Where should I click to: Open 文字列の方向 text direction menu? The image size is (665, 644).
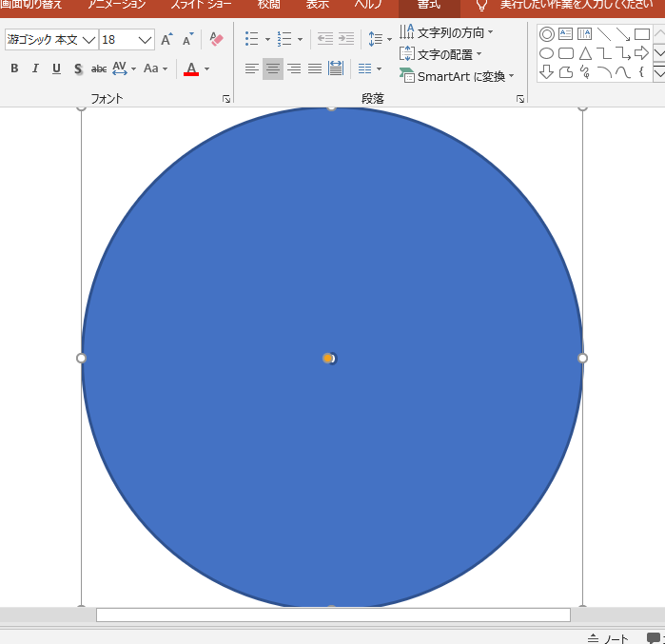446,32
